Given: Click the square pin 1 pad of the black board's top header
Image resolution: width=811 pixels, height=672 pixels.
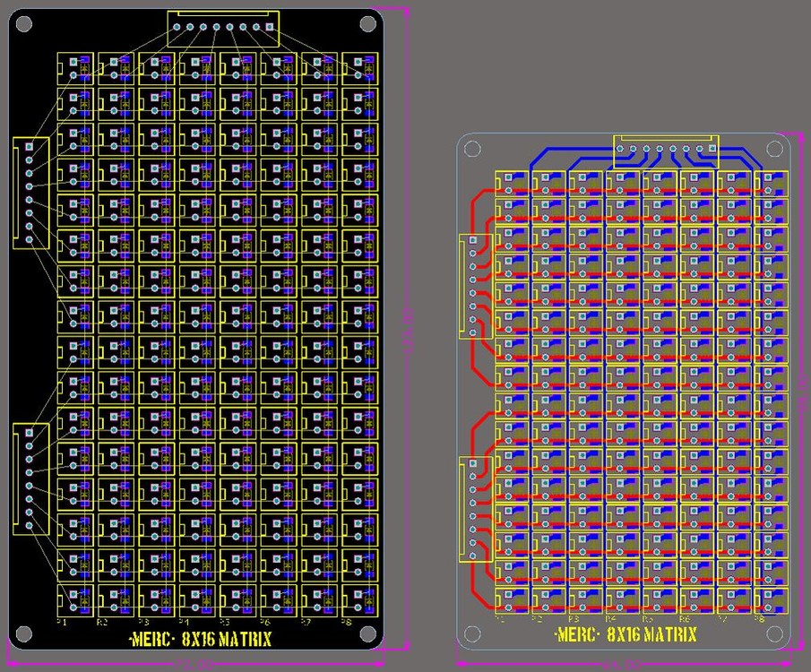Looking at the screenshot, I should click(270, 26).
